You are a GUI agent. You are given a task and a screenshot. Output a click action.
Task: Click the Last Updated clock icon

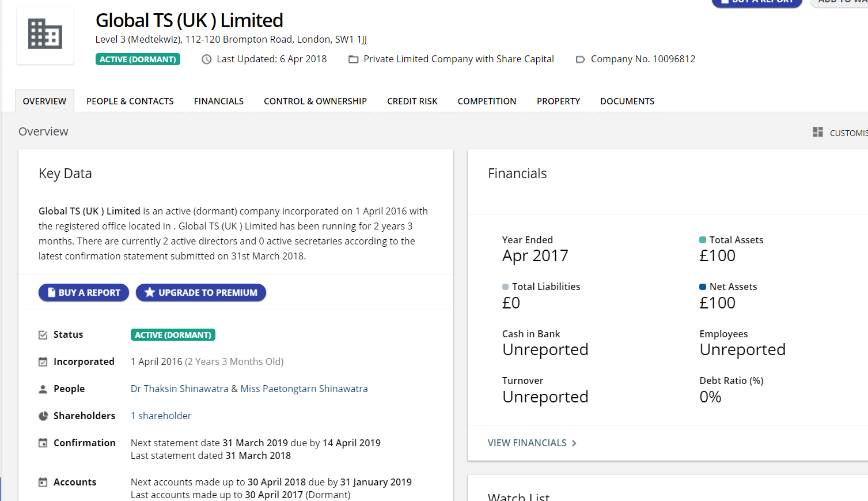click(x=206, y=59)
